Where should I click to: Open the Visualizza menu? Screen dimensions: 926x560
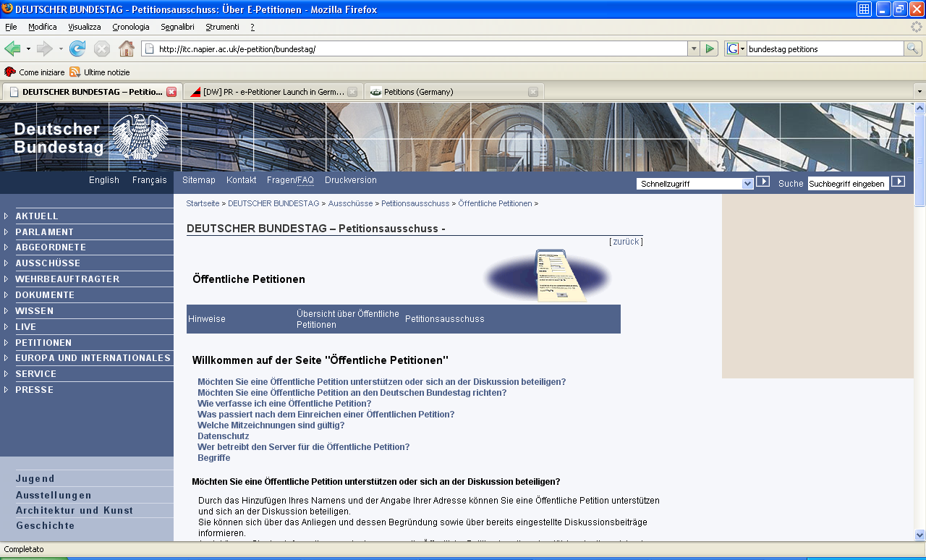pos(85,27)
